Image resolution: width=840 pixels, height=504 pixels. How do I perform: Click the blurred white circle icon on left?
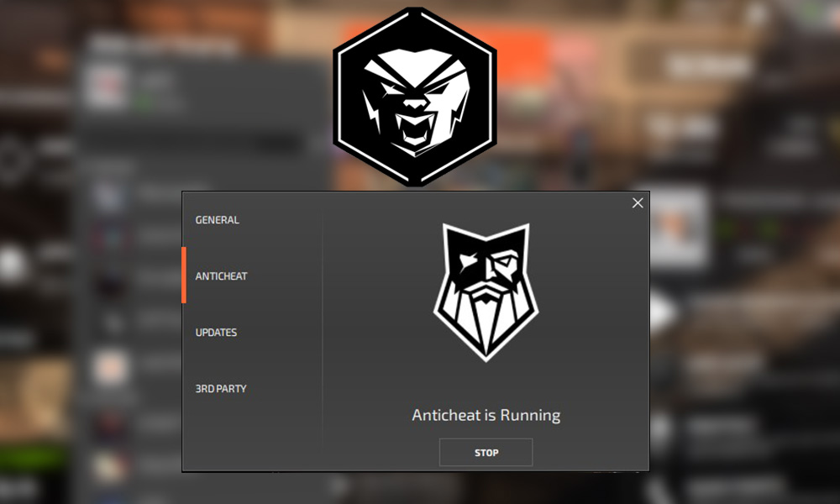point(13,265)
